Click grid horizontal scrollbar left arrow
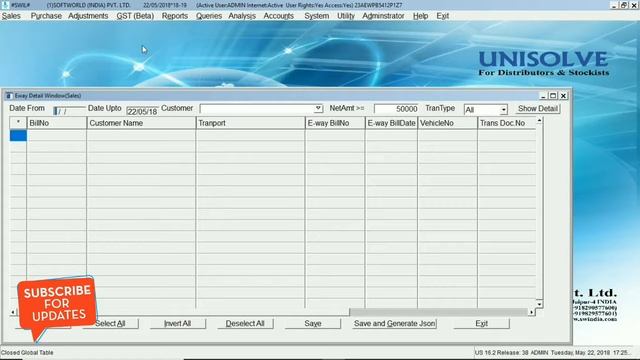Image resolution: width=640 pixels, height=360 pixels. (x=13, y=312)
